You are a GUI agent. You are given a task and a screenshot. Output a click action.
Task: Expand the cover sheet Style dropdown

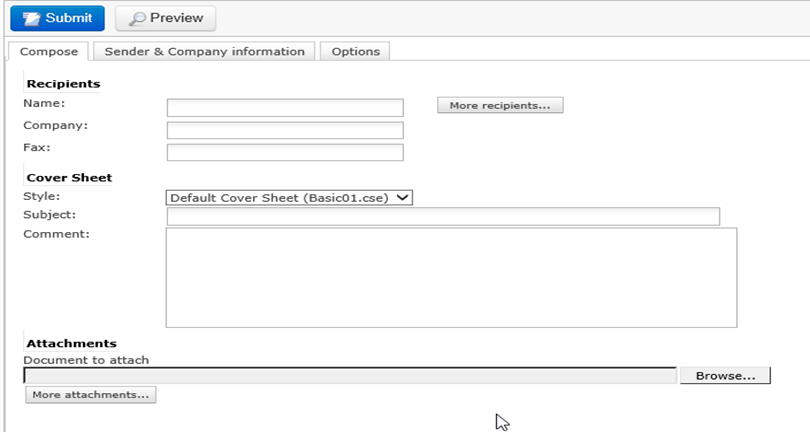point(290,198)
